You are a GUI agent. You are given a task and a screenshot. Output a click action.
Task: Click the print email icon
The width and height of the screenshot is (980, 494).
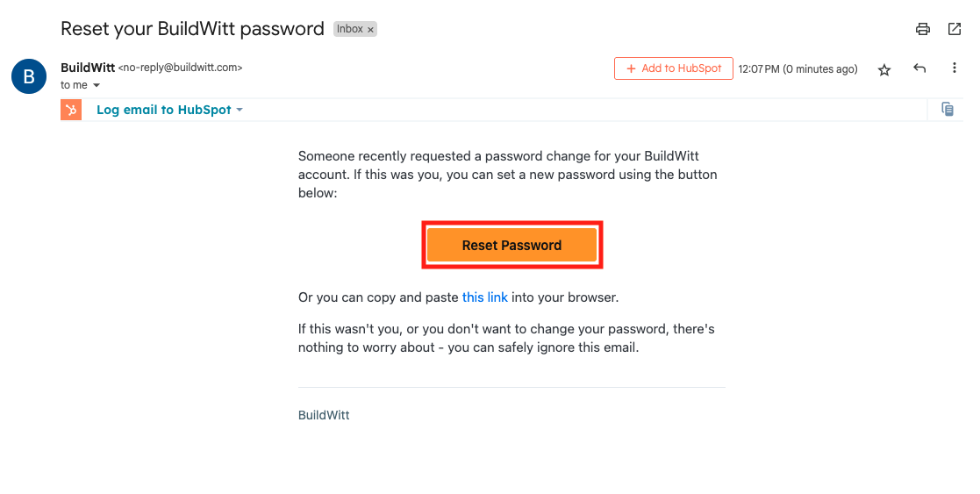pos(922,29)
